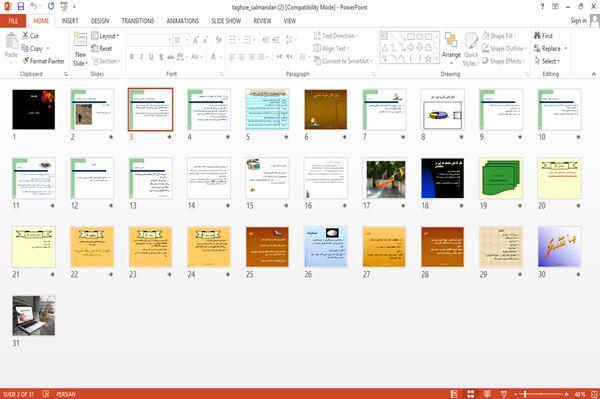600x399 pixels.
Task: Click the Save icon in quick access toolbar
Action: (x=21, y=7)
